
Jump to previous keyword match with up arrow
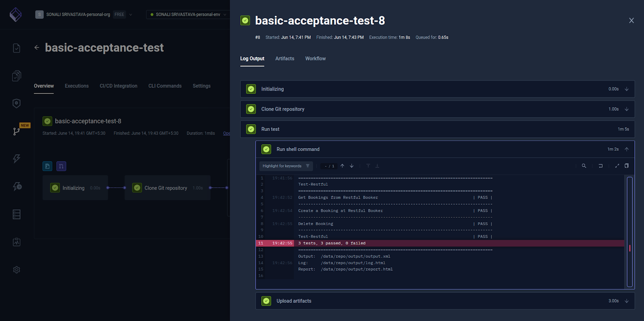(342, 166)
